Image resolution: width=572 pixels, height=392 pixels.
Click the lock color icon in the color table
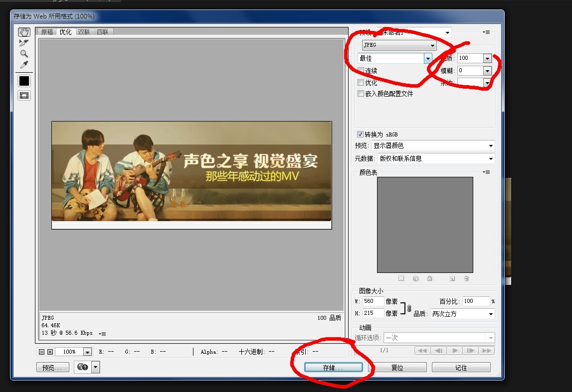430,279
